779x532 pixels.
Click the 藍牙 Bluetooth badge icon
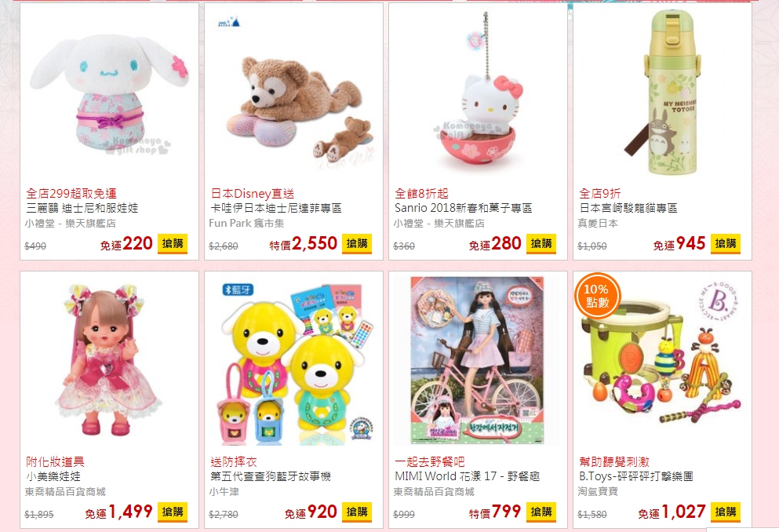[238, 290]
